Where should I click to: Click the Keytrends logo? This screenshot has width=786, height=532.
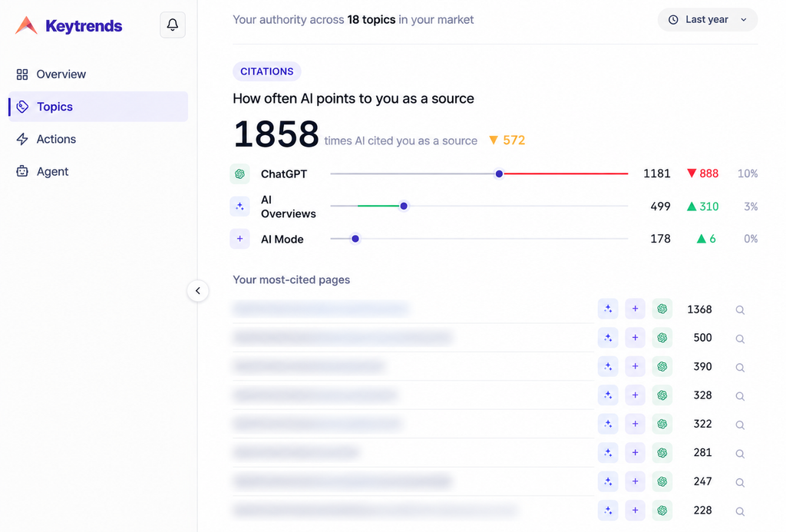68,25
